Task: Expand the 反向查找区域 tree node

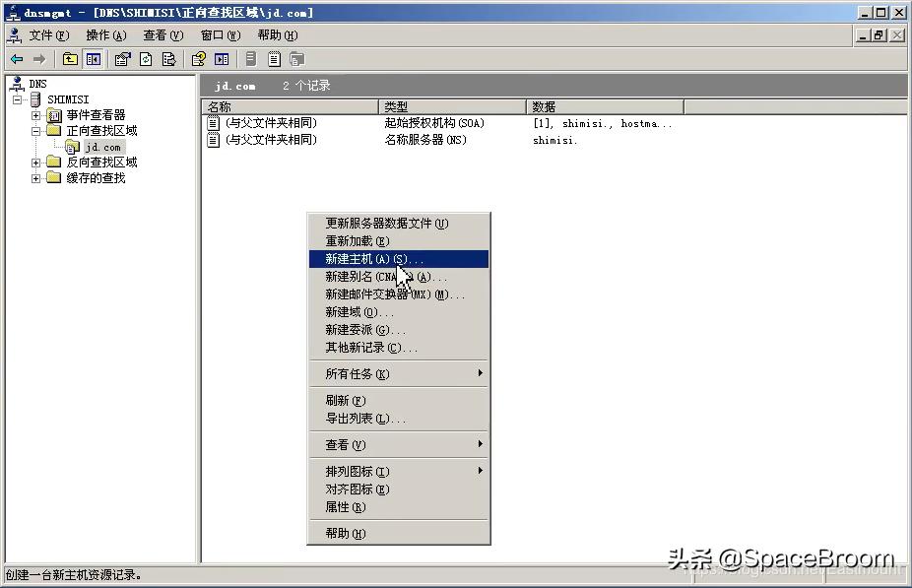Action: tap(35, 162)
